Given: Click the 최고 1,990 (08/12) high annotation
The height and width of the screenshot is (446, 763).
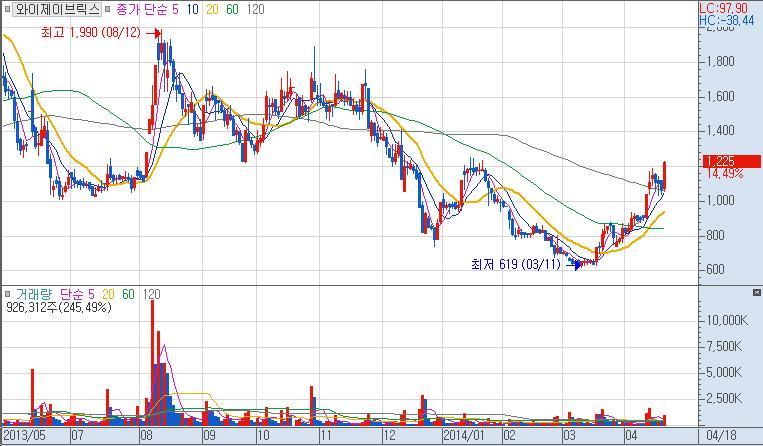Looking at the screenshot, I should pos(91,33).
